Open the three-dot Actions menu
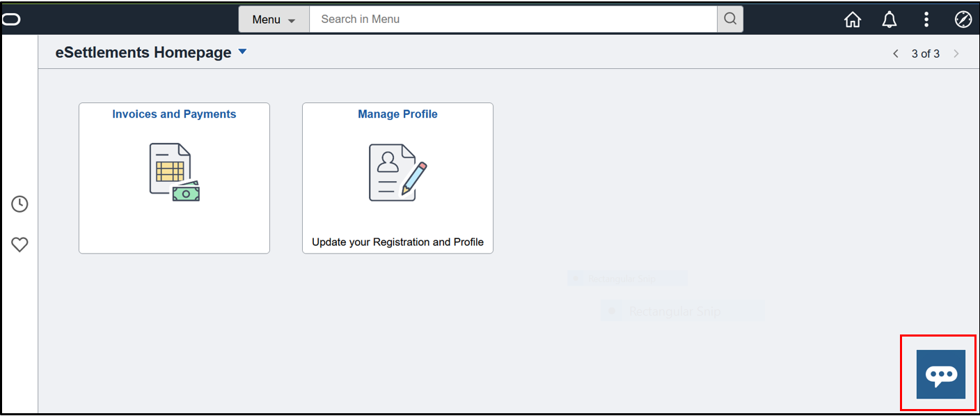980x416 pixels. point(926,20)
